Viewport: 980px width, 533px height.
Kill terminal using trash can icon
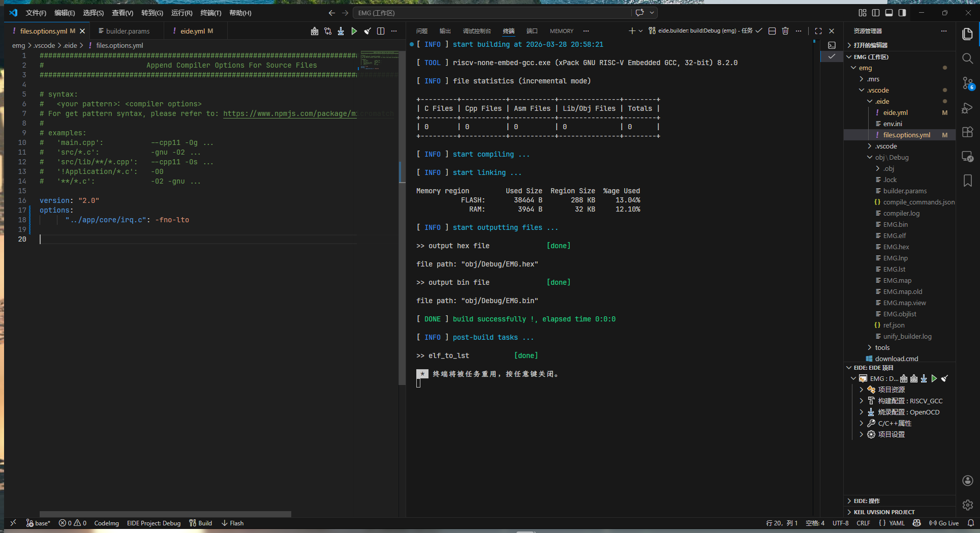click(x=785, y=31)
